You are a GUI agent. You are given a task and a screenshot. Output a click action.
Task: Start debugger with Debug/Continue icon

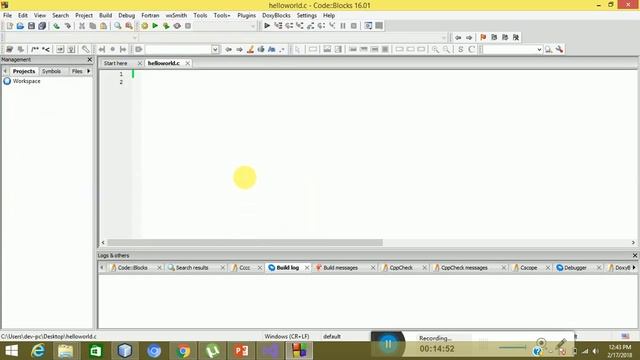pyautogui.click(x=267, y=26)
